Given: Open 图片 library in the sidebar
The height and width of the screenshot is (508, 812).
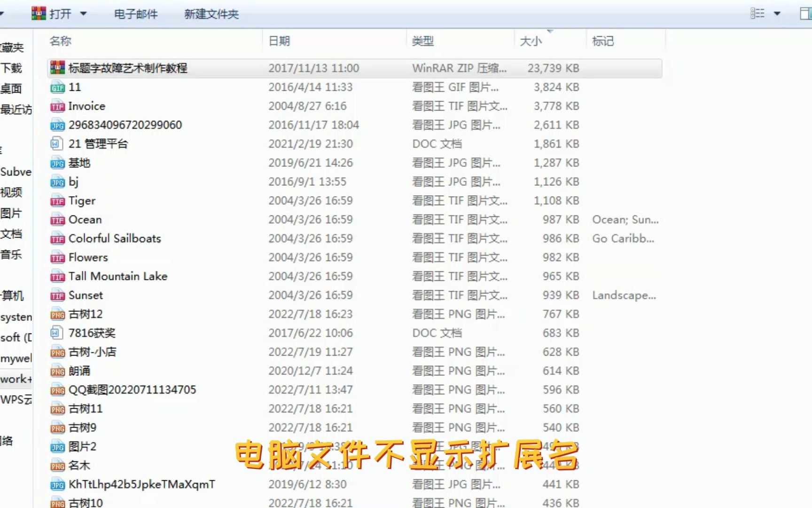Looking at the screenshot, I should 11,213.
